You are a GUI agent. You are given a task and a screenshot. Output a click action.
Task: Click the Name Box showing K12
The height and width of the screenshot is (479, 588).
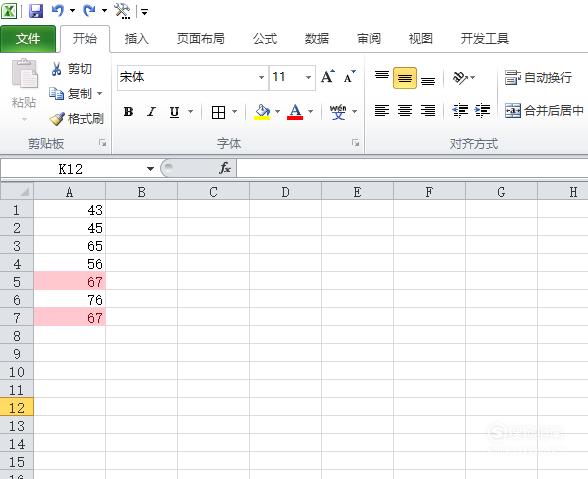71,169
